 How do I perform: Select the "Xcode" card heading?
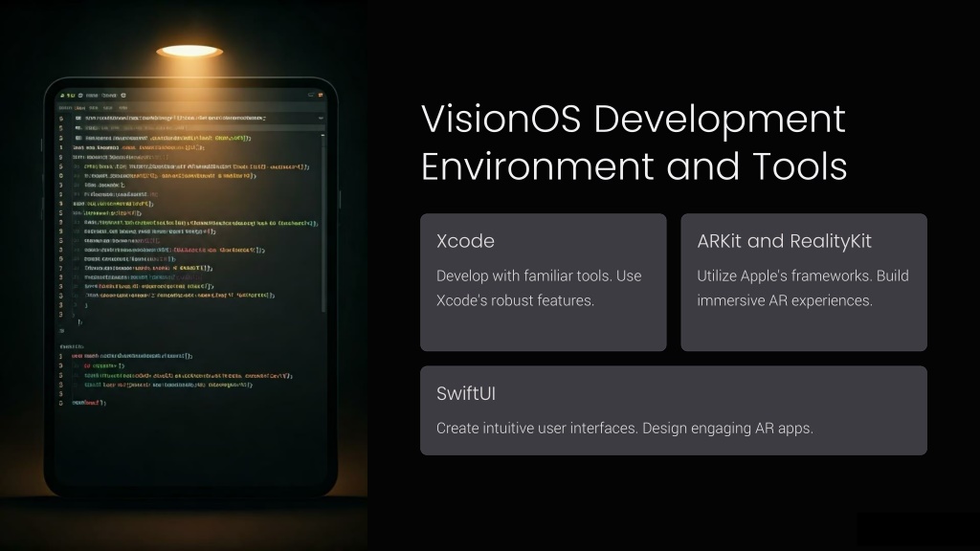coord(465,241)
